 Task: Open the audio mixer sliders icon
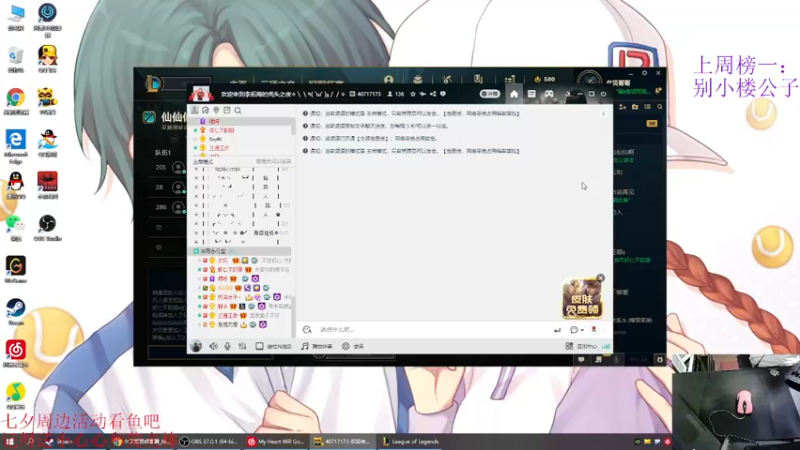[242, 346]
